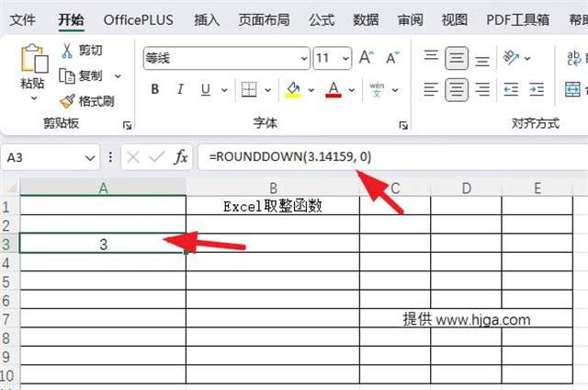
Task: Decrease font size with the small A
Action: 392,57
